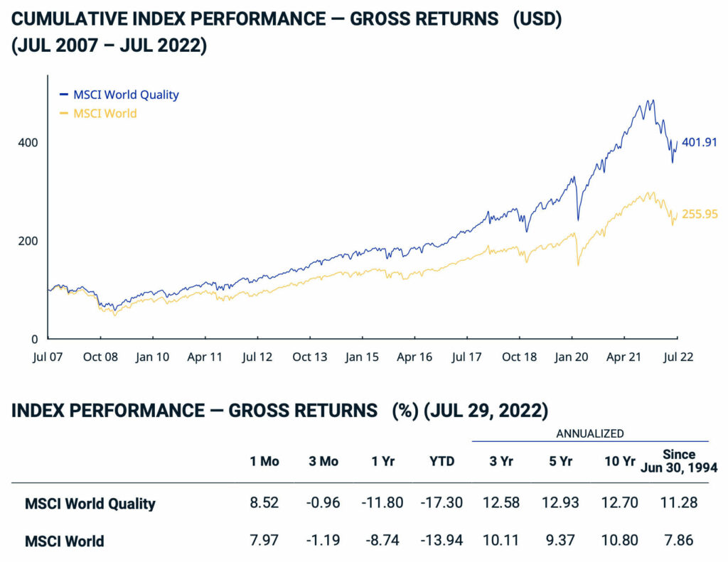Click the 401.91 end value label
The height and width of the screenshot is (562, 728).
[x=700, y=142]
